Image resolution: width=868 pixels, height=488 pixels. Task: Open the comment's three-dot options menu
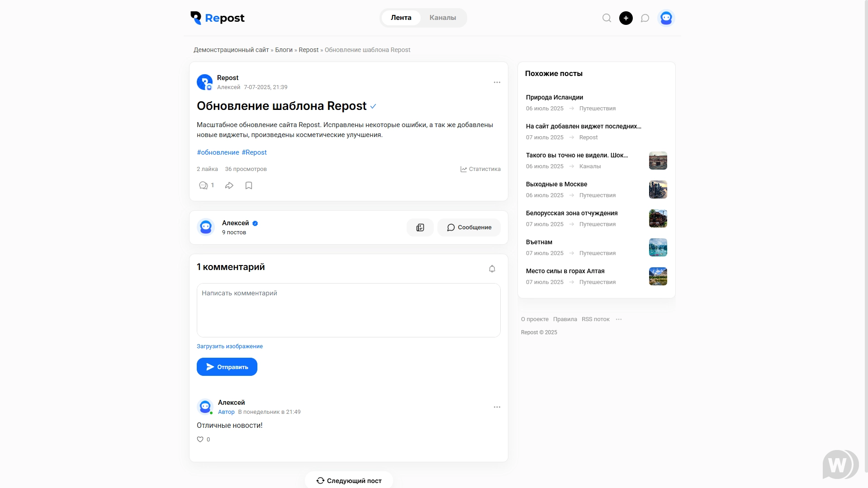(x=497, y=407)
